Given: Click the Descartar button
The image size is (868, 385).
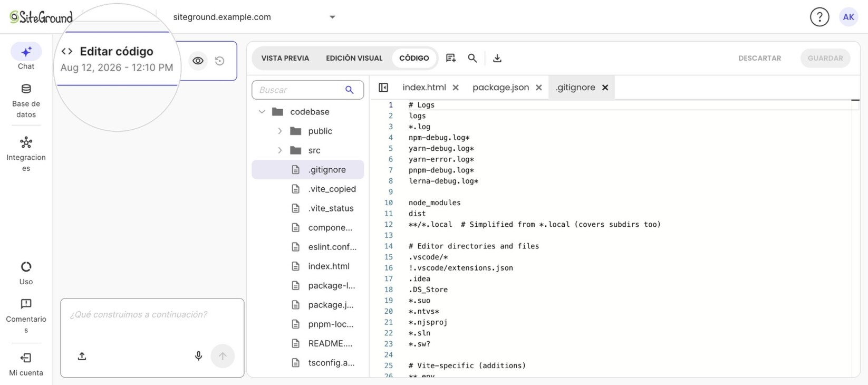Looking at the screenshot, I should (760, 58).
